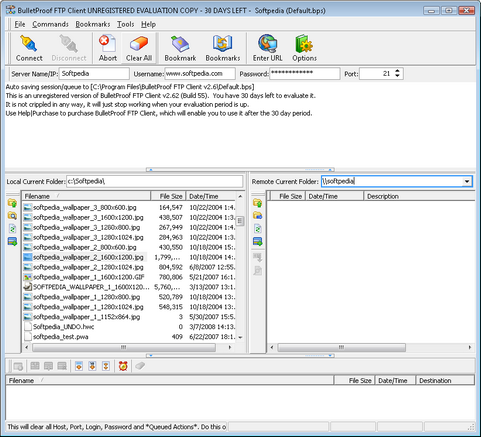Refresh the remote file list
The height and width of the screenshot is (437, 481).
258,229
